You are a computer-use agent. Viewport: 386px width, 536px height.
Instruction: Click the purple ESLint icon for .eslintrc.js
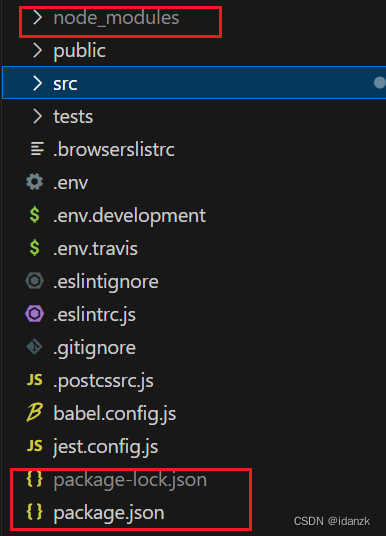35,314
